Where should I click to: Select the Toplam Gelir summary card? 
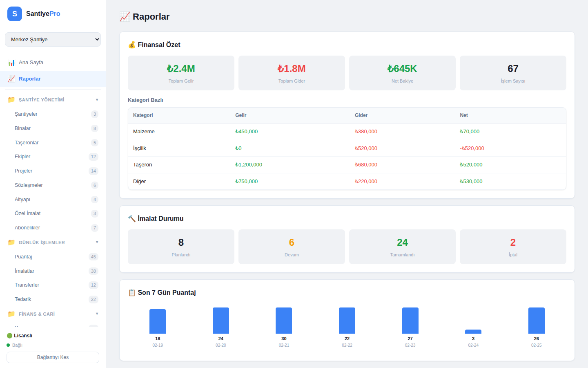(181, 73)
